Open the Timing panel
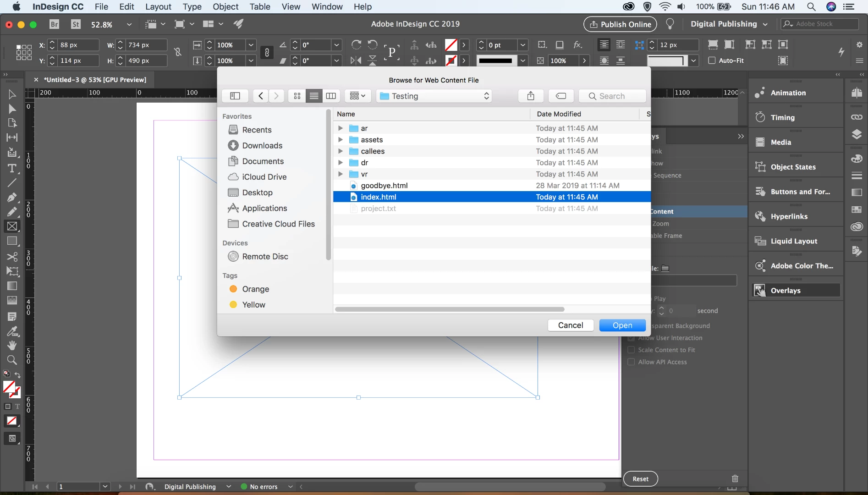The width and height of the screenshot is (868, 495). click(x=796, y=117)
